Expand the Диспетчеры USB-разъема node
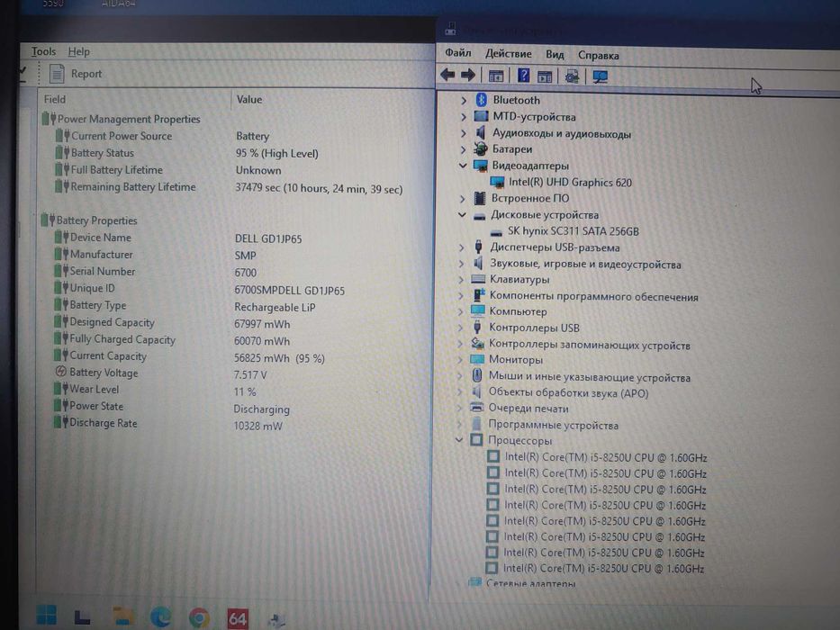Image resolution: width=840 pixels, height=630 pixels. (462, 248)
